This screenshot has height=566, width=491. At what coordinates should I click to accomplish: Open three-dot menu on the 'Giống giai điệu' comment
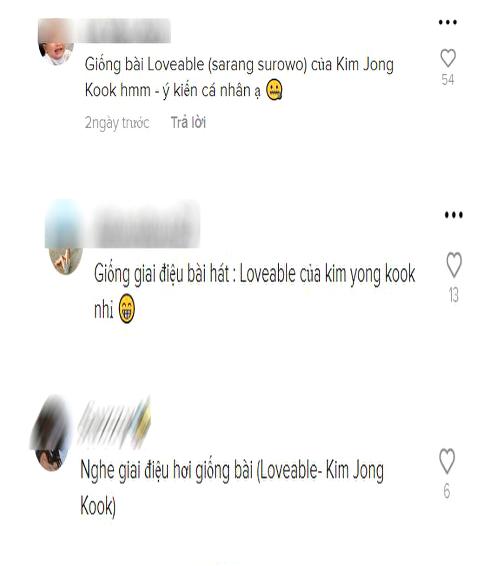pos(454,215)
